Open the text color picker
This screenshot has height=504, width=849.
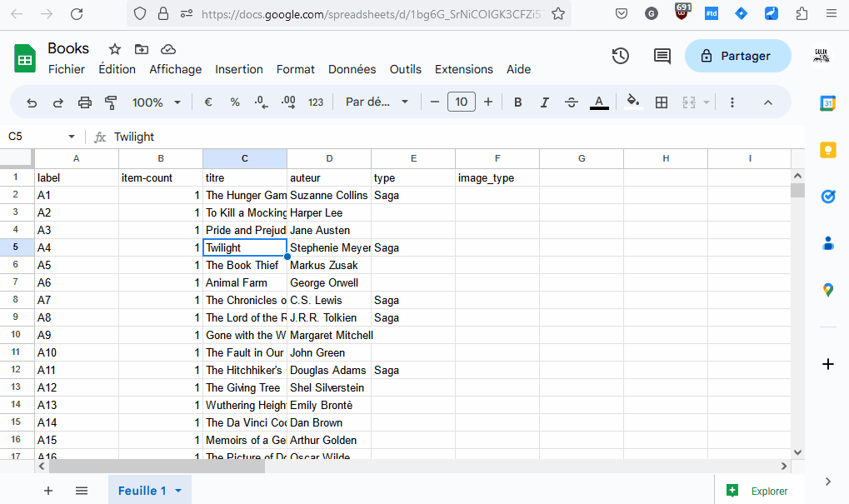click(599, 102)
